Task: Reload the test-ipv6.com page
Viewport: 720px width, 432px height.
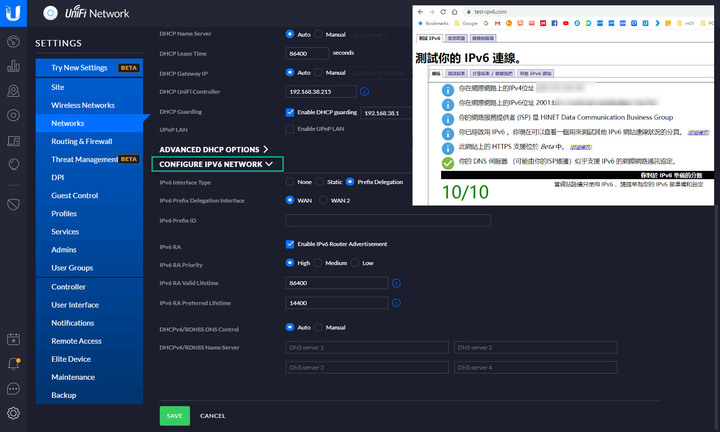Action: point(443,12)
